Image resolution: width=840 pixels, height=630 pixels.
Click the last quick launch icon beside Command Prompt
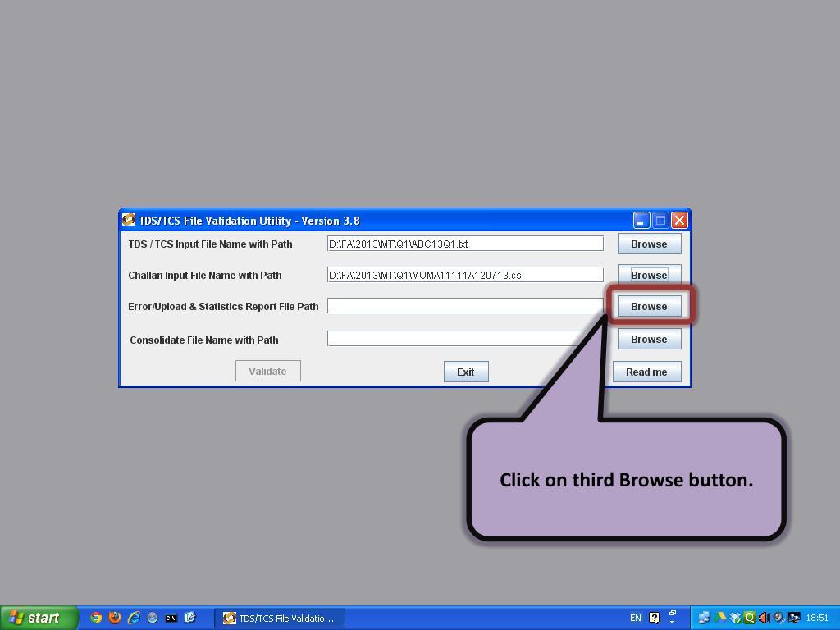tap(189, 618)
